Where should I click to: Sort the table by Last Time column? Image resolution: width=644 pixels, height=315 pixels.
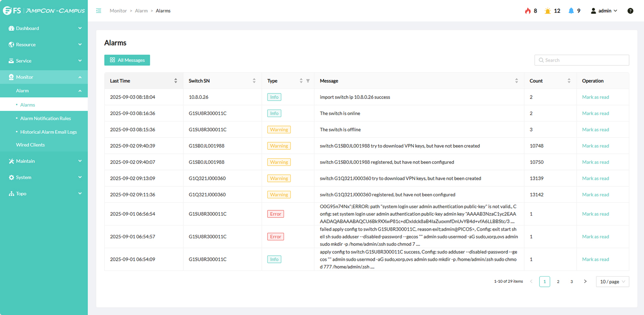point(176,81)
